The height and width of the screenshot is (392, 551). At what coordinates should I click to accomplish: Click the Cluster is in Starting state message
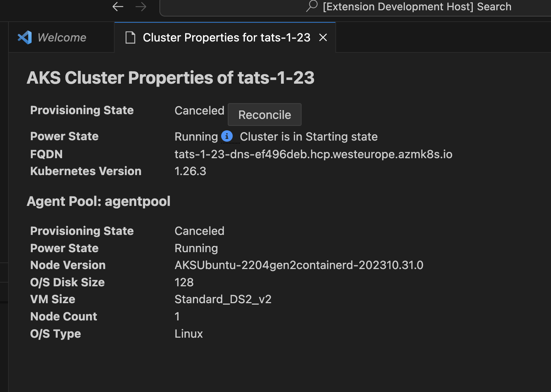pyautogui.click(x=309, y=137)
